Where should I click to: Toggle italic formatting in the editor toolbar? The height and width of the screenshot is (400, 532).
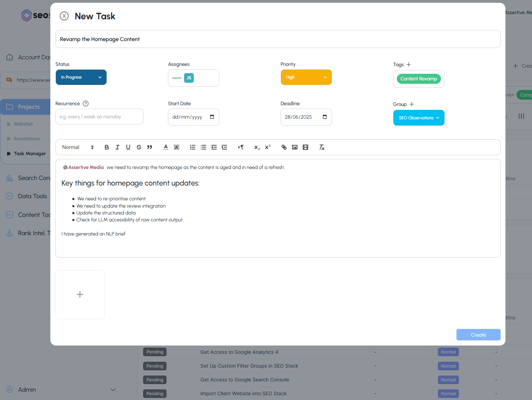click(117, 147)
